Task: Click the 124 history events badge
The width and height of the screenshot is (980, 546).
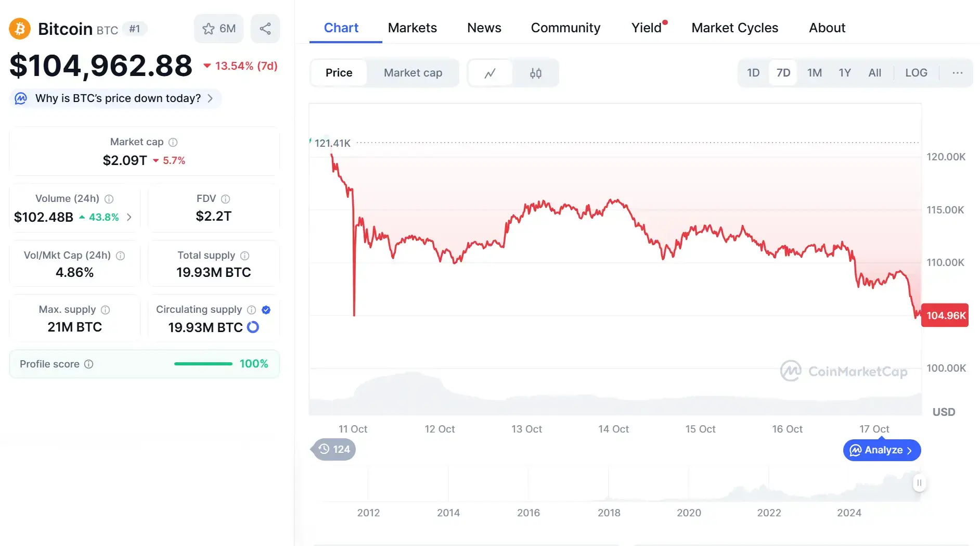Action: 334,449
